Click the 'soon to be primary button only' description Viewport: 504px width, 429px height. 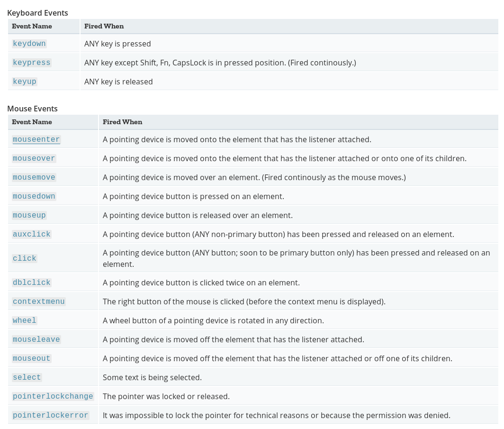click(x=297, y=258)
